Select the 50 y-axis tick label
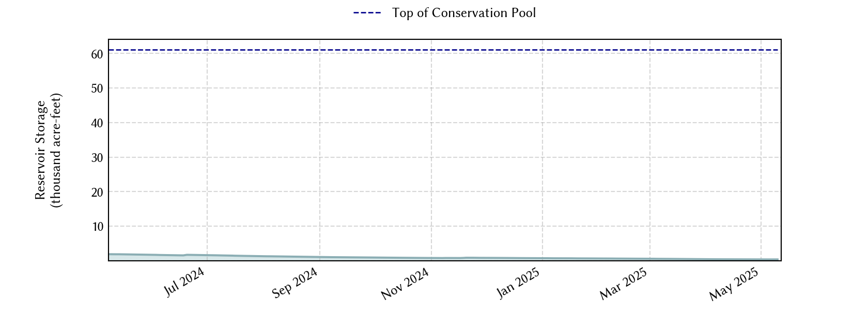This screenshot has height=326, width=868. (x=97, y=88)
